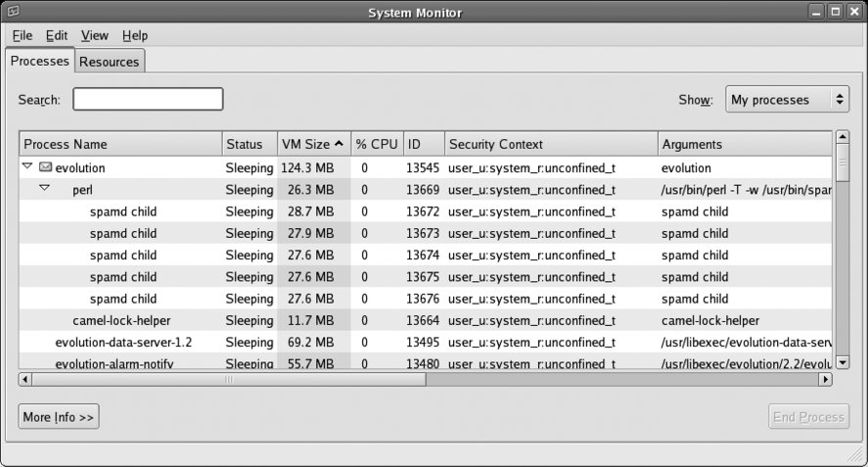The height and width of the screenshot is (467, 868).
Task: Maximize the System Monitor window
Action: pyautogui.click(x=836, y=12)
